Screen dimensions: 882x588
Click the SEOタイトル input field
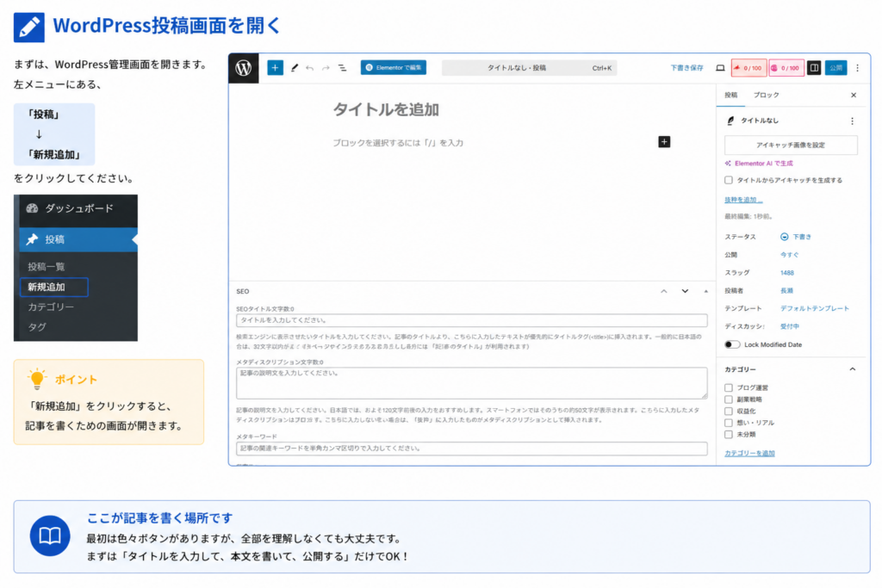click(x=471, y=320)
